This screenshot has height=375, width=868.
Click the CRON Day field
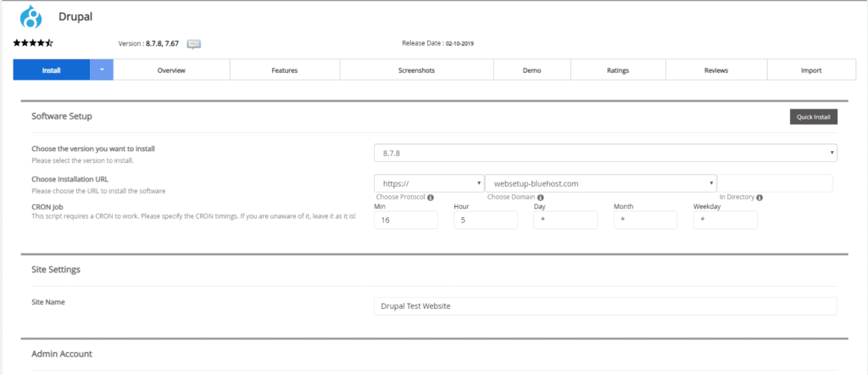coord(565,220)
